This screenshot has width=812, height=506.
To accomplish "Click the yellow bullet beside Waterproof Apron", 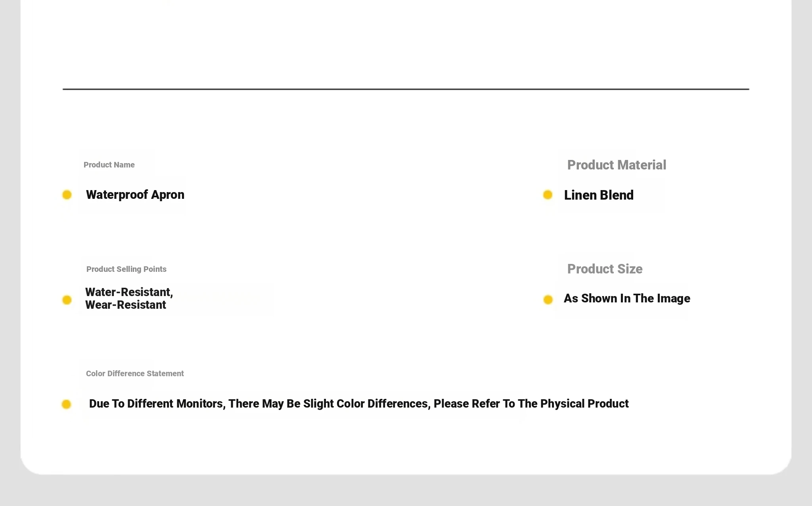I will [67, 195].
